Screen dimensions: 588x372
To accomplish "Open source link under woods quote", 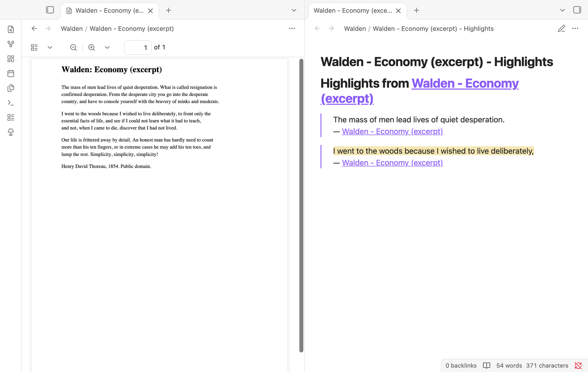I will (392, 163).
